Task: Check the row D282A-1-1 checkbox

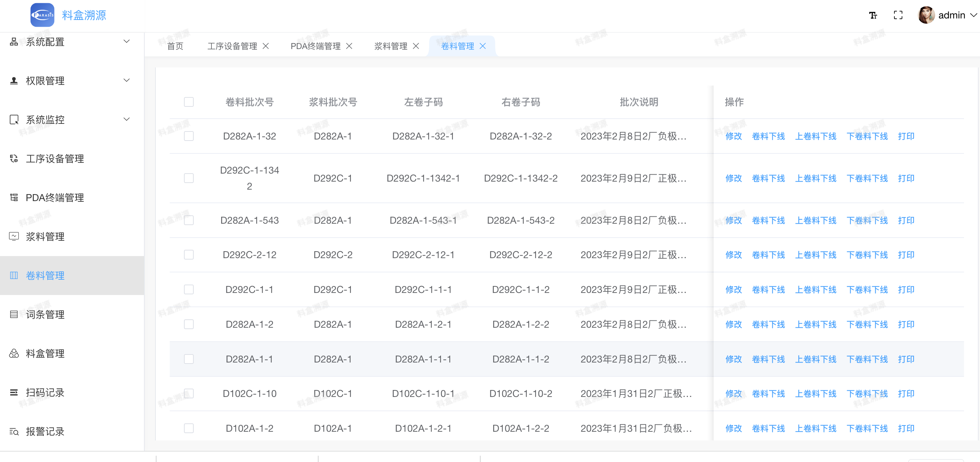Action: pos(189,359)
